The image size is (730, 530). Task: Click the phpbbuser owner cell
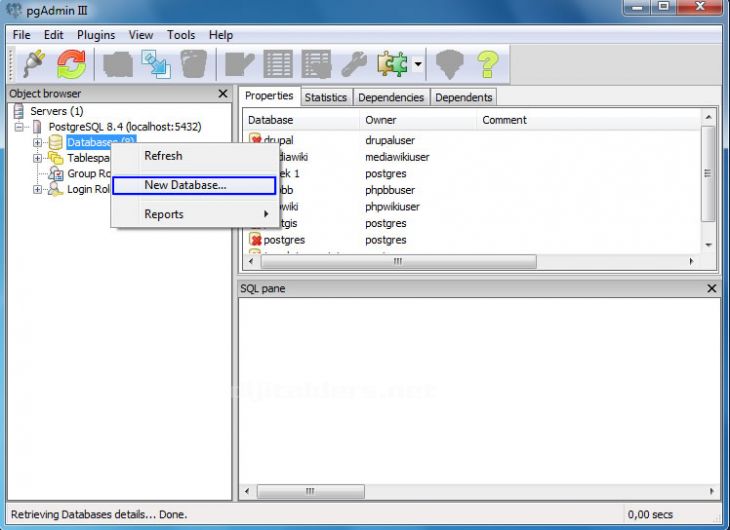[390, 190]
